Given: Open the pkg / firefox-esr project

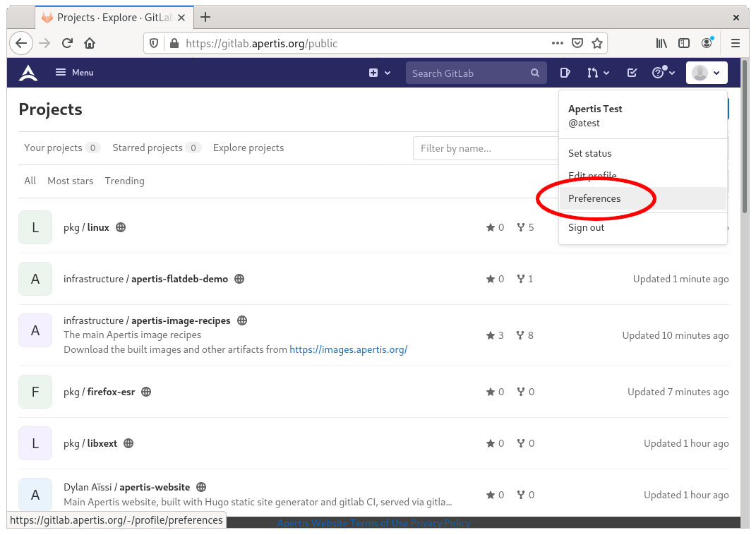Looking at the screenshot, I should [100, 392].
